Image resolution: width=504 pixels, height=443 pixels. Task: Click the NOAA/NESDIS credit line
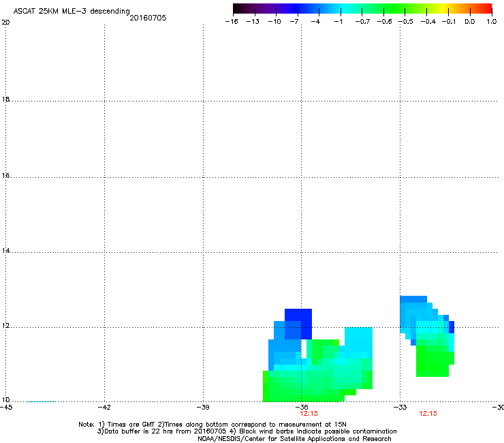pos(294,439)
